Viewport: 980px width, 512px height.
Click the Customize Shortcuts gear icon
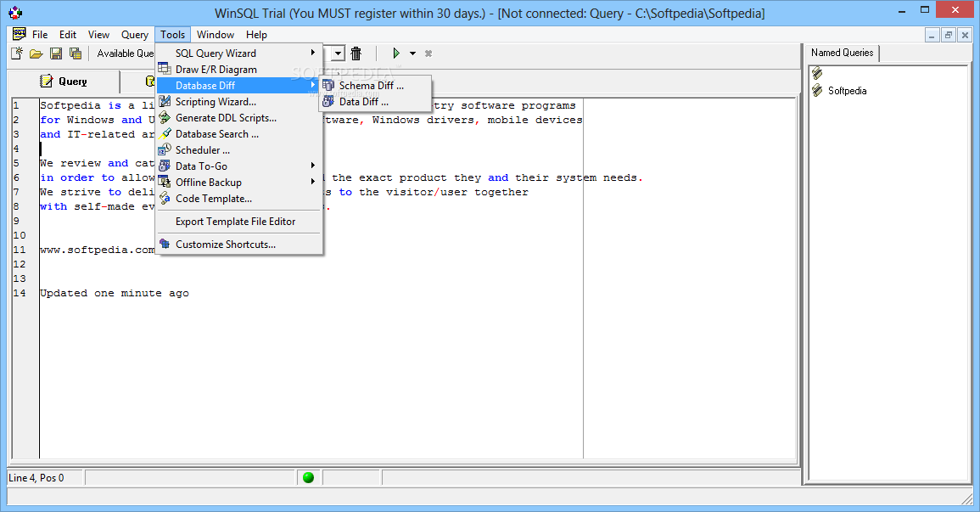[x=165, y=244]
